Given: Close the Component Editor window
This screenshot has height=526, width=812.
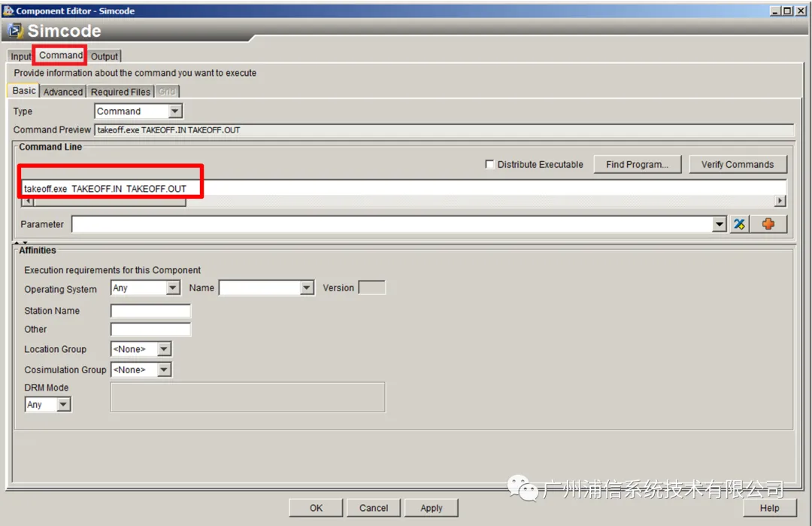Looking at the screenshot, I should tap(801, 11).
